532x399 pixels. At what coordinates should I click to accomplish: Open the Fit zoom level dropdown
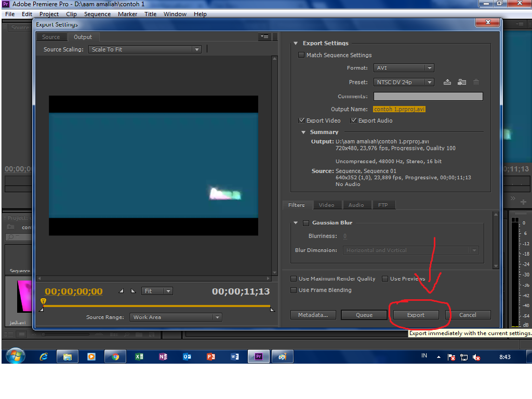pos(157,291)
